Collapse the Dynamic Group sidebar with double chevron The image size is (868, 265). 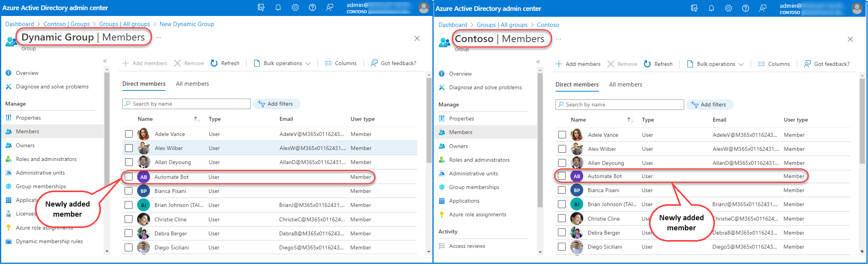(105, 61)
